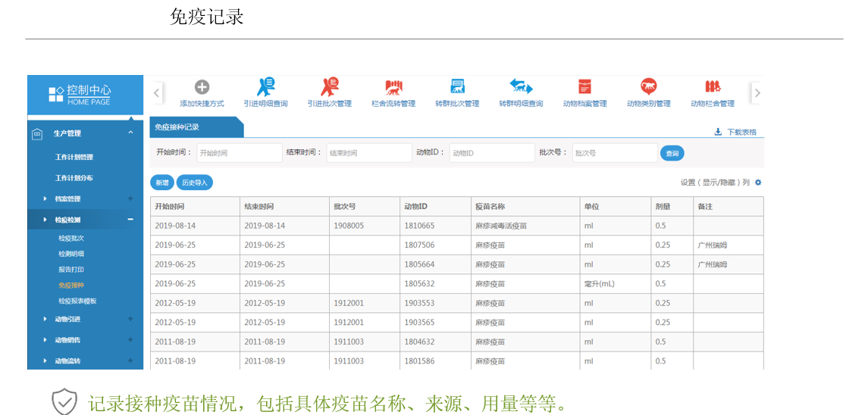Click the gear icon next to 设置(显示/隐藏)列
The image size is (868, 415).
coord(758,183)
